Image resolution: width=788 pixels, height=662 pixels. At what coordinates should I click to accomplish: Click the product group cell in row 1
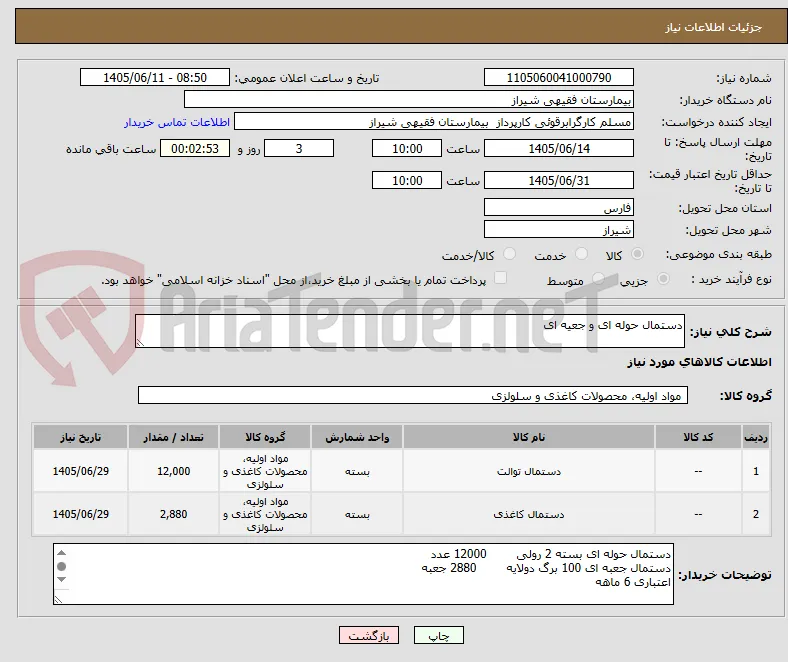(x=265, y=471)
